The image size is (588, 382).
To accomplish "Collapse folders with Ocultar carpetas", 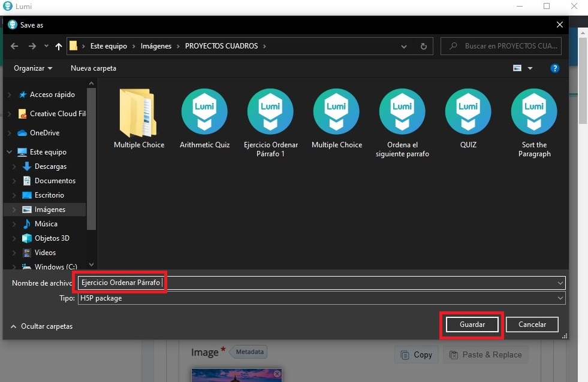I will click(42, 326).
